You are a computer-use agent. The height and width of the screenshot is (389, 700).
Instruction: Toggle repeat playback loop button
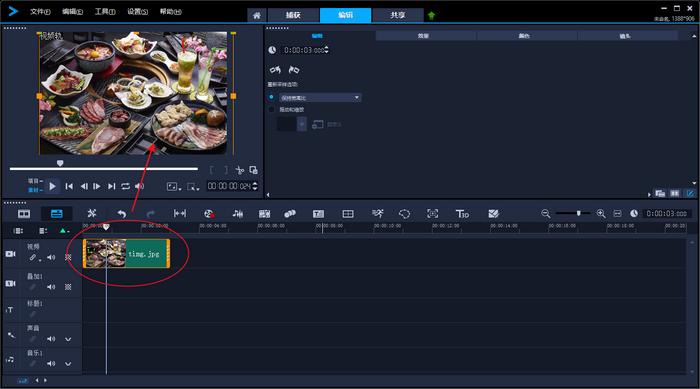pyautogui.click(x=125, y=186)
